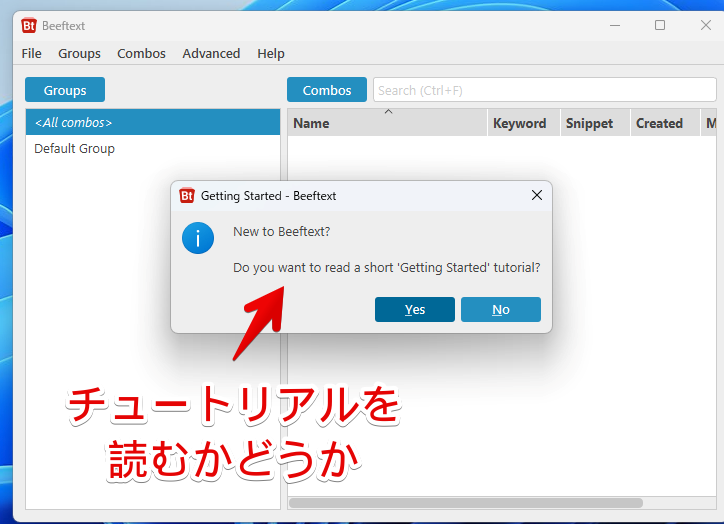The height and width of the screenshot is (524, 724).
Task: Close the Getting Started dialog
Action: click(537, 195)
